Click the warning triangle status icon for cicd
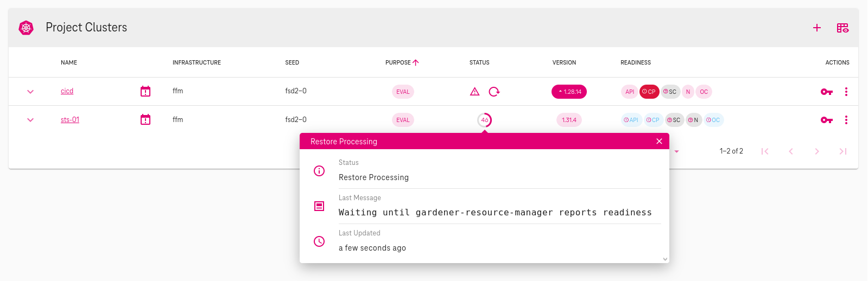 coord(474,92)
